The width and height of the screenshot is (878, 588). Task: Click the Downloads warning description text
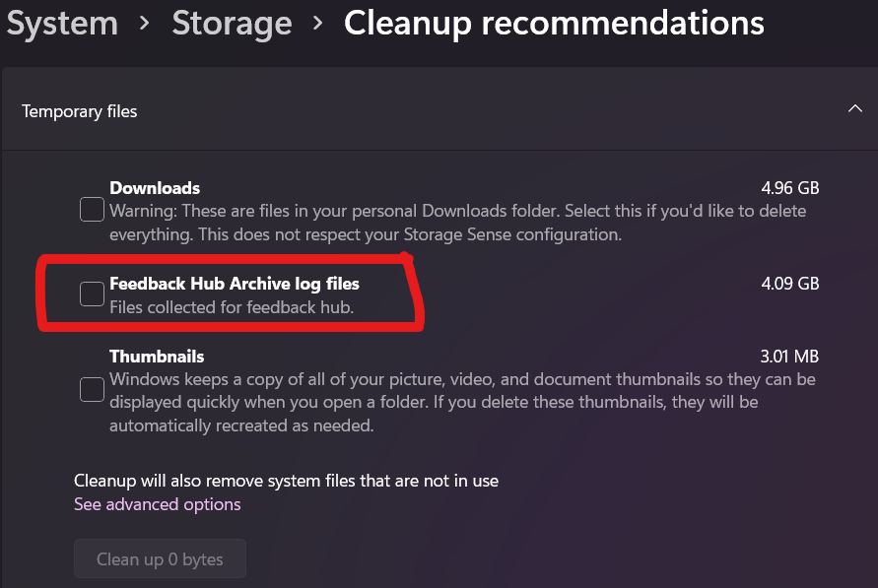pos(457,223)
